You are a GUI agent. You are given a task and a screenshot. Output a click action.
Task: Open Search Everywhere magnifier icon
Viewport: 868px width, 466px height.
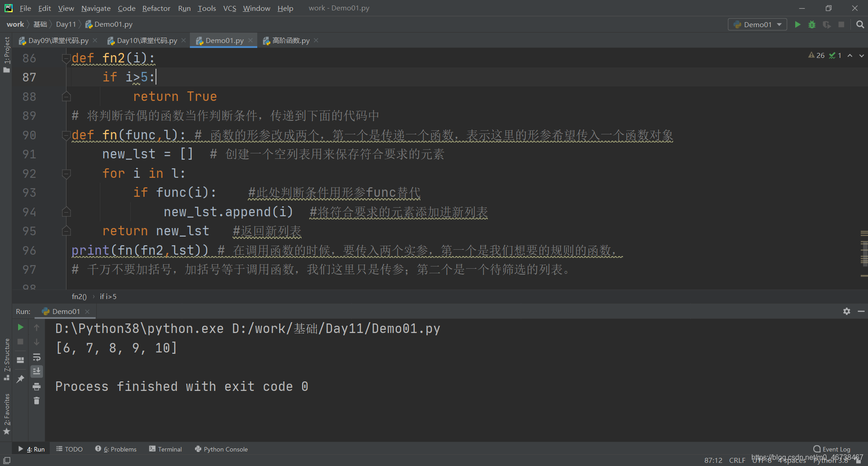point(860,24)
